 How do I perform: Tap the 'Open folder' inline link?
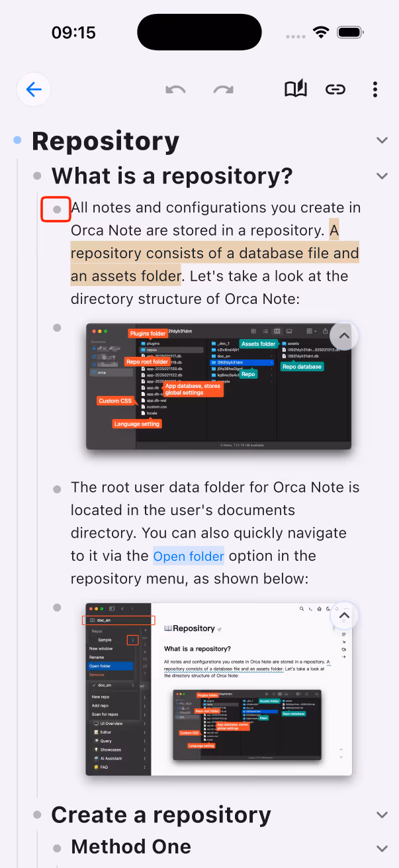[x=189, y=556]
